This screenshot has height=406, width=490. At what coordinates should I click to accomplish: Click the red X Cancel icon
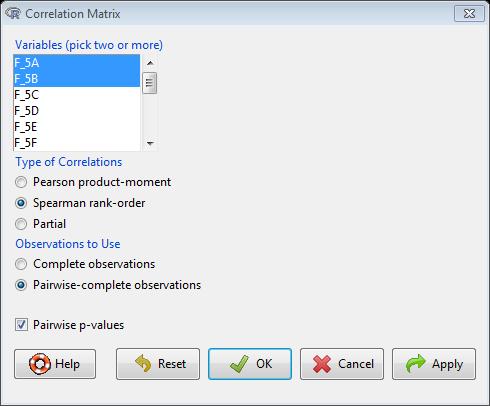tap(322, 364)
